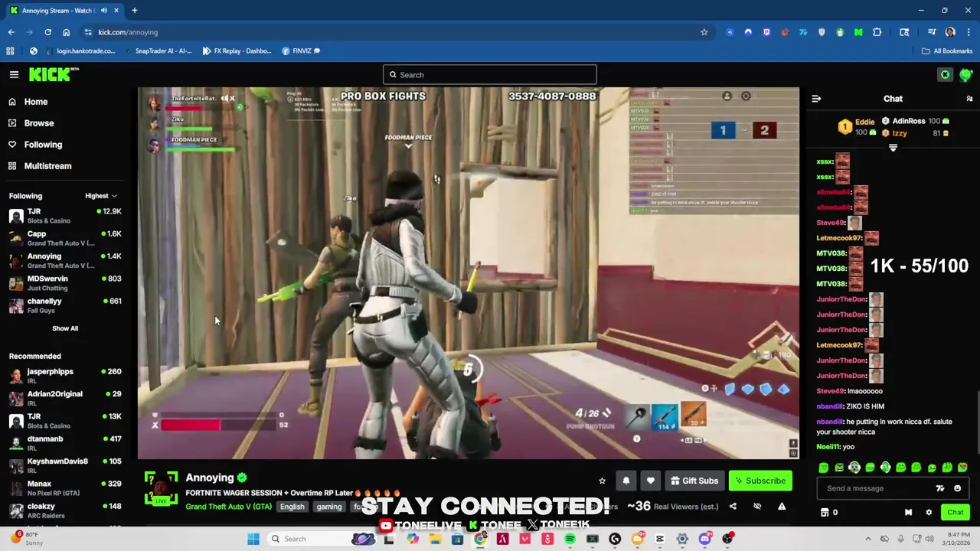The width and height of the screenshot is (980, 551).
Task: Open Manax recommended channel
Action: (x=65, y=487)
